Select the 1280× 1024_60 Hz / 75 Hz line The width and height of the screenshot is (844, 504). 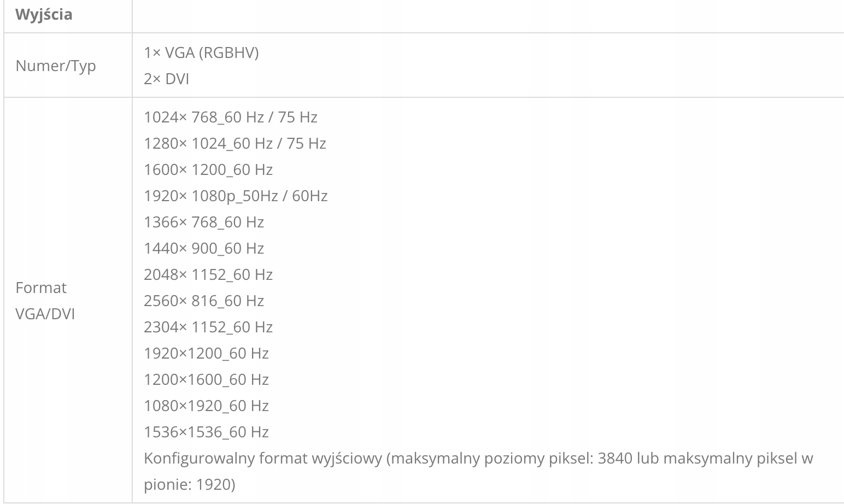(x=235, y=143)
